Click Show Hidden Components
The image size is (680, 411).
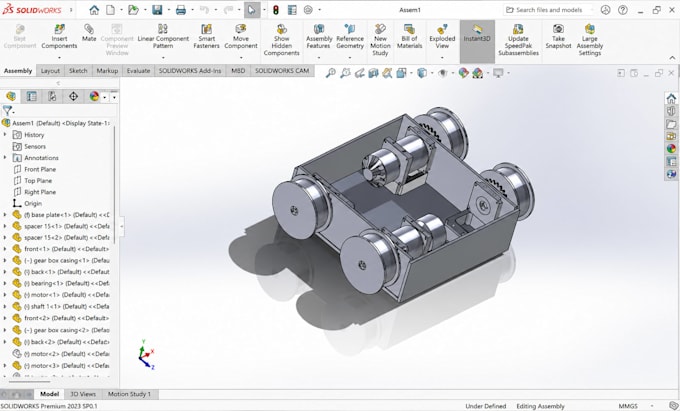(281, 40)
